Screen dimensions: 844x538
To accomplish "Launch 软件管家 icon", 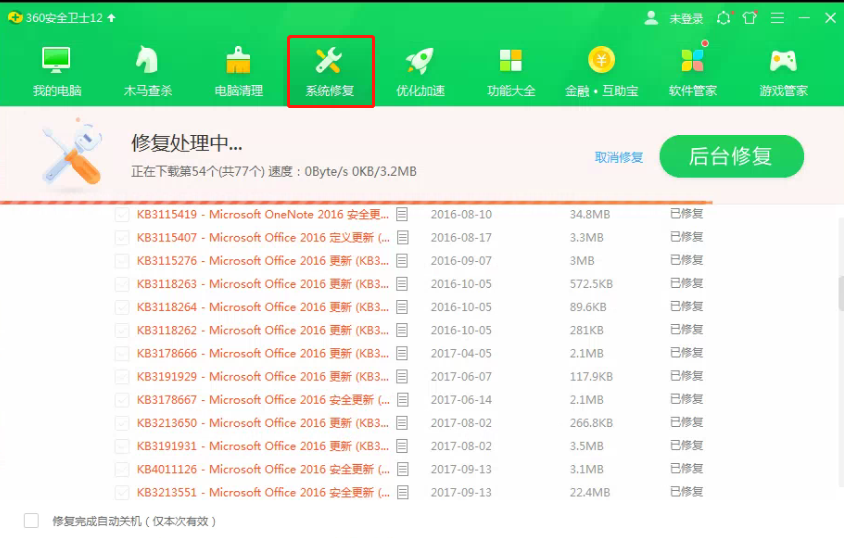I will pos(692,60).
